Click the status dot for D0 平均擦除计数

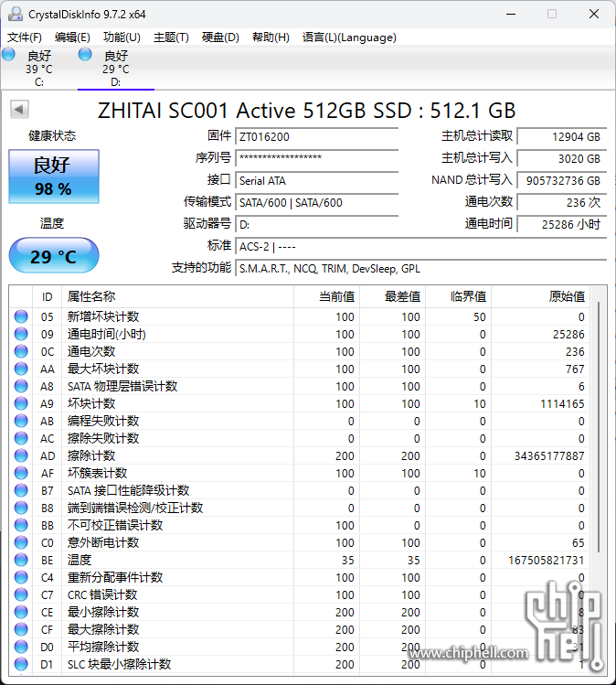21,647
